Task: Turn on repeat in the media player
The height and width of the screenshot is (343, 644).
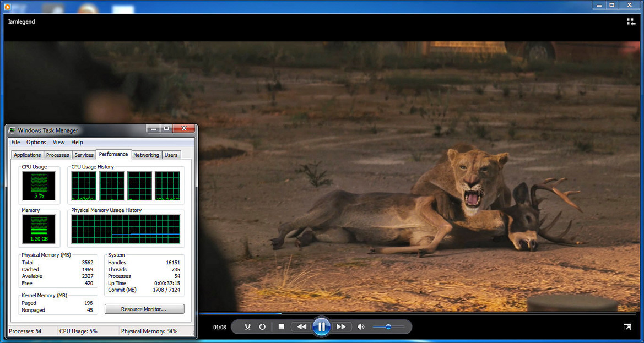Action: coord(262,326)
